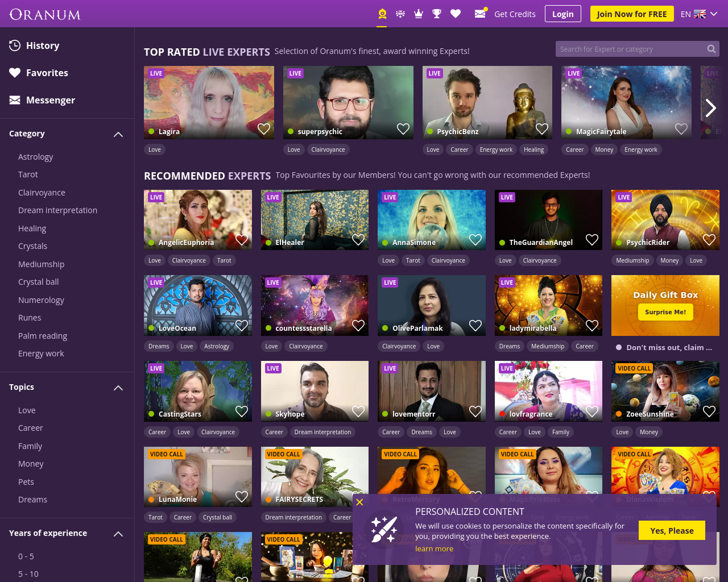Click the Mediumship tag under PsychicRider

coord(632,260)
